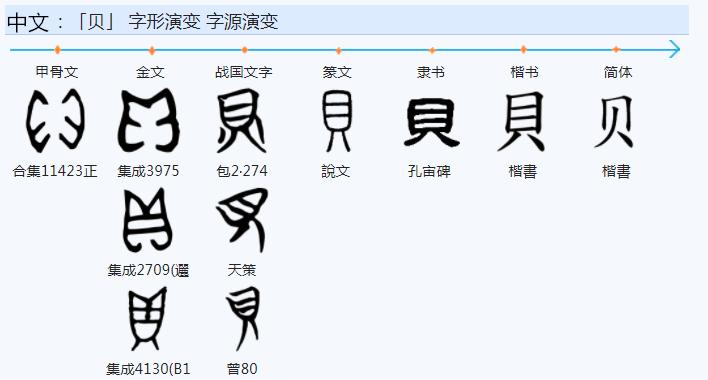The width and height of the screenshot is (708, 380).
Task: Click the timeline arrowhead at the end
Action: [674, 49]
